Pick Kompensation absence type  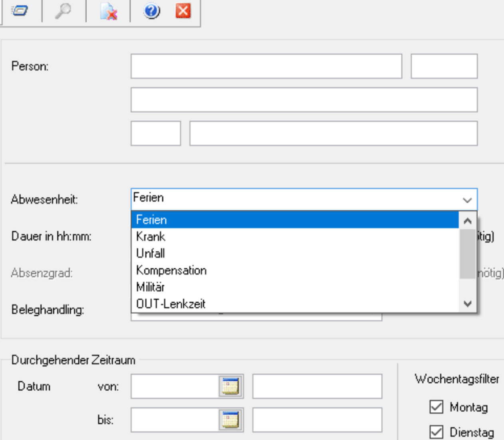pyautogui.click(x=171, y=270)
